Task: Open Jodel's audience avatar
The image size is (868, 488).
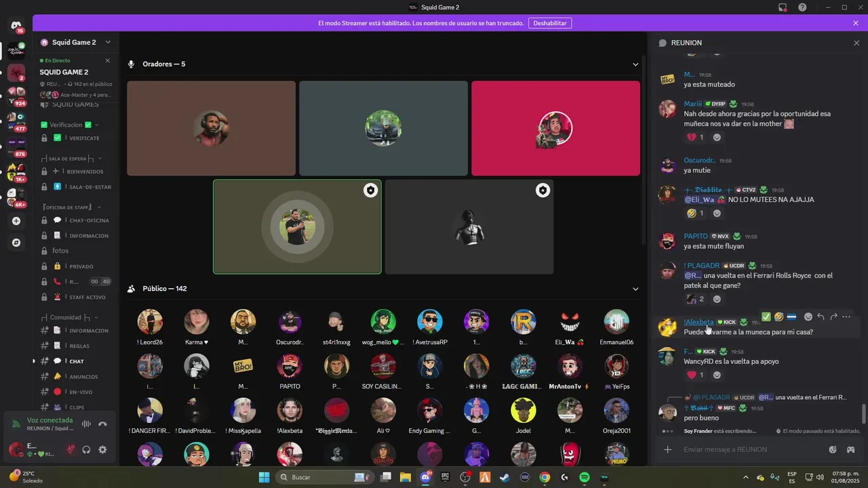Action: pyautogui.click(x=523, y=410)
